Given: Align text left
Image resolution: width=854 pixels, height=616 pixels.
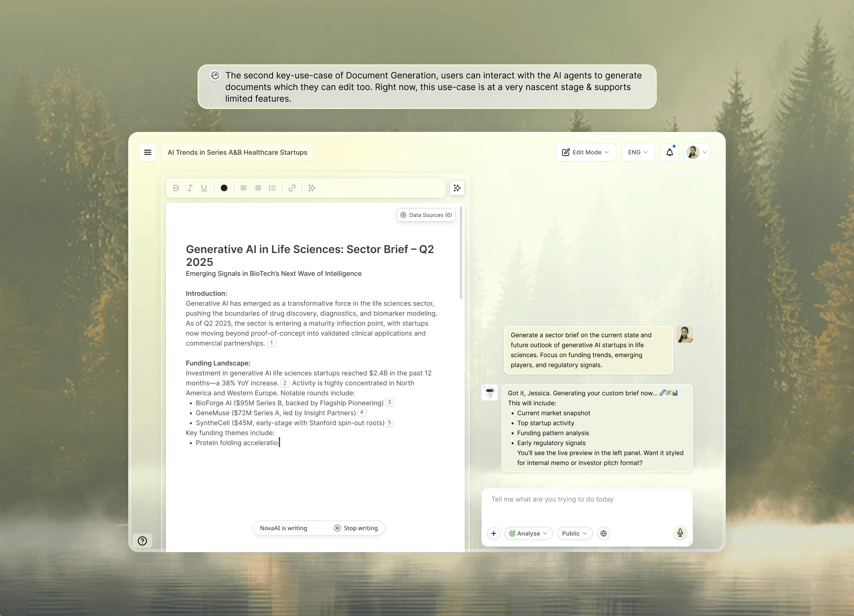Looking at the screenshot, I should (x=244, y=188).
